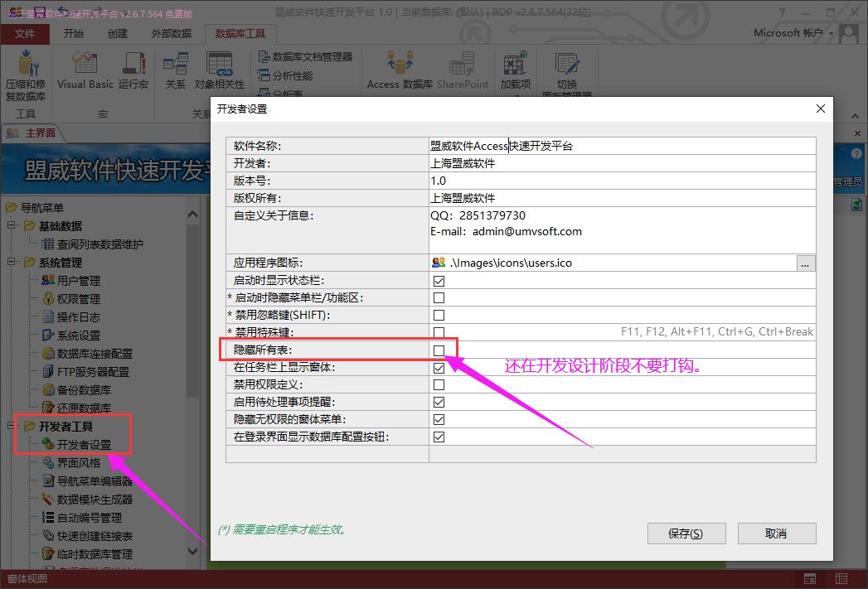Screen dimensions: 868x589
Task: Close the 主界面 tab with X
Action: (x=857, y=134)
